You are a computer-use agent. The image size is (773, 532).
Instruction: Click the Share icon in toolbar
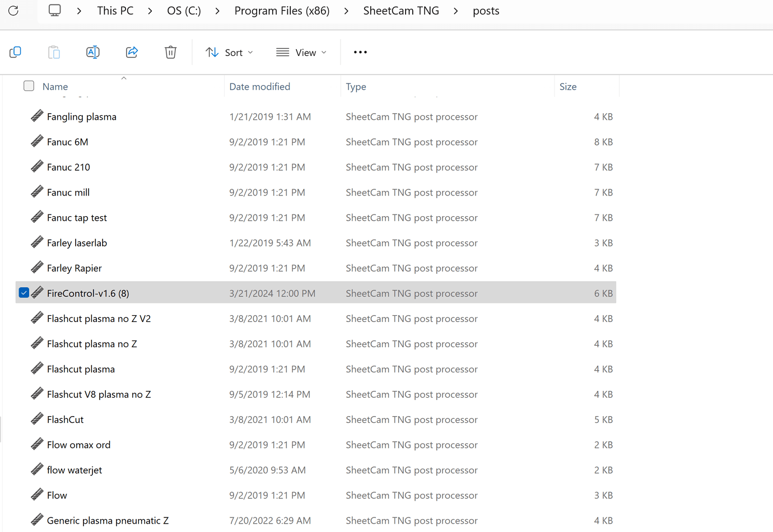click(132, 52)
